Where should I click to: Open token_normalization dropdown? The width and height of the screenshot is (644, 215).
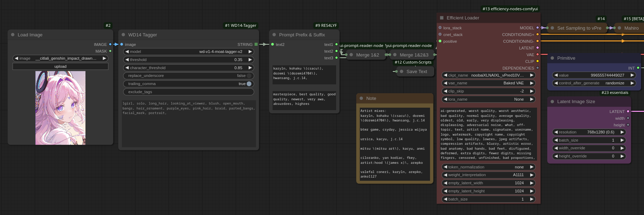click(x=489, y=167)
